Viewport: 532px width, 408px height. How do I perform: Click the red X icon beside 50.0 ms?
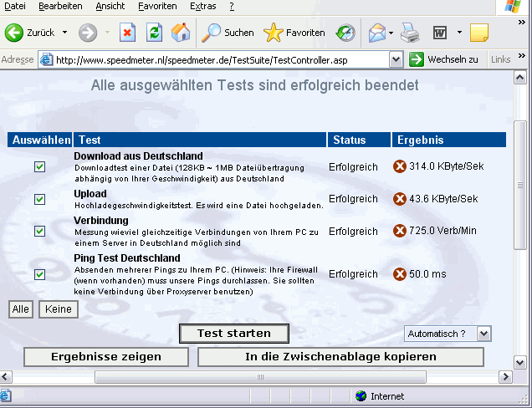[400, 274]
